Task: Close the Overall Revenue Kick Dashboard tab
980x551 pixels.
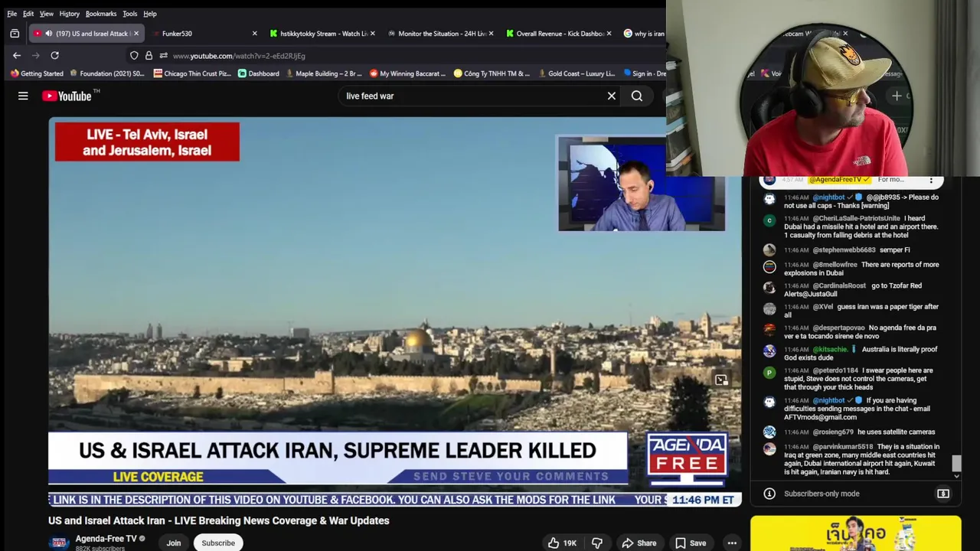Action: click(609, 34)
